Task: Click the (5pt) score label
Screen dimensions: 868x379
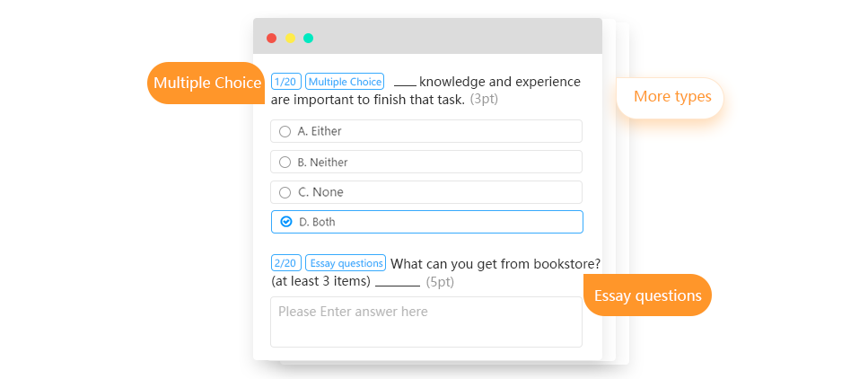Action: (440, 282)
